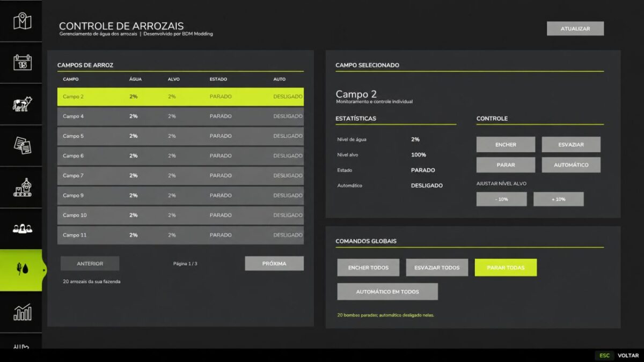Screen dimensions: 644x362
Task: Open the contracts documents icon page
Action: point(21,145)
